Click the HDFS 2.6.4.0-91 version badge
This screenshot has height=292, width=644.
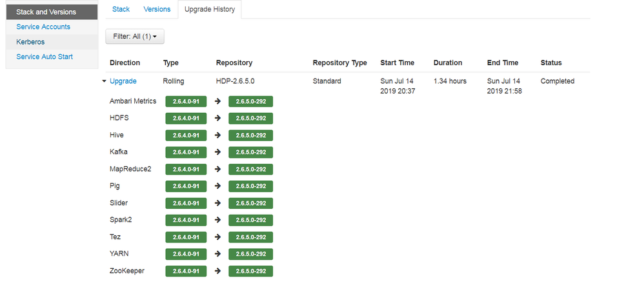pos(186,119)
